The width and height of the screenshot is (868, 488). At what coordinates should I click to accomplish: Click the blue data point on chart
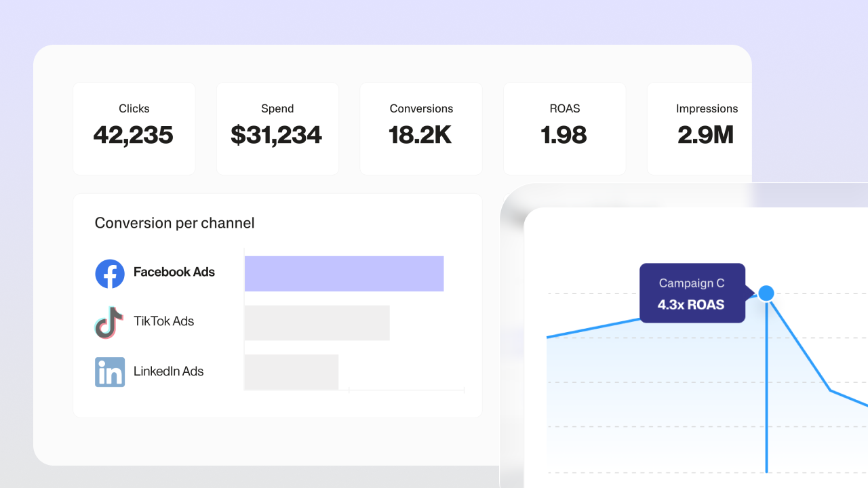coord(766,293)
